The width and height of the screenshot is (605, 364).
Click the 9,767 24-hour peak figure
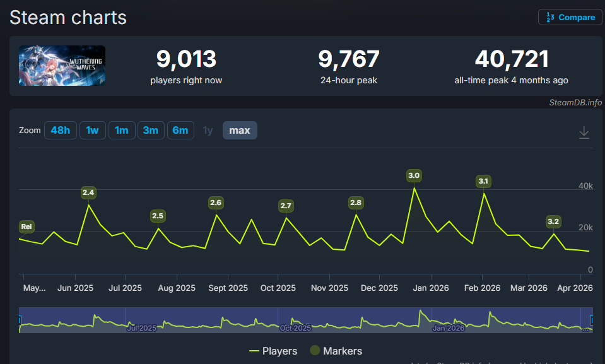coord(349,59)
